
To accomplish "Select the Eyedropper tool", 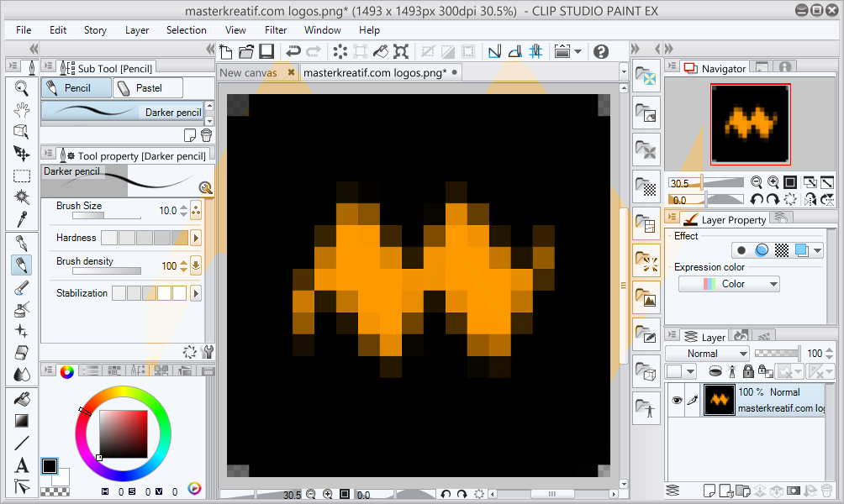I will click(22, 219).
